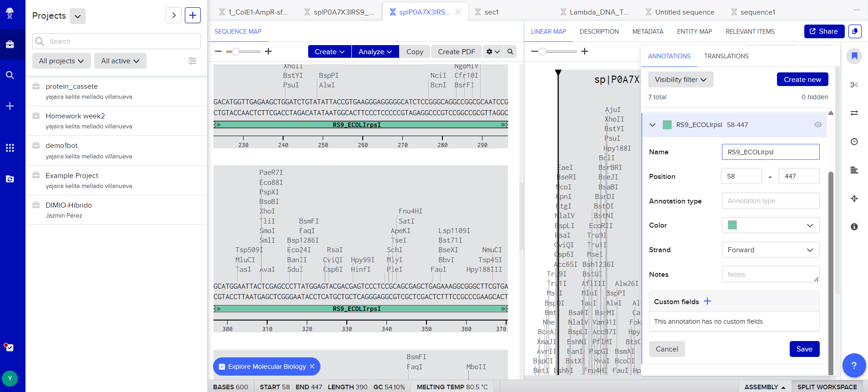
Task: Open the annotation Color swatch picker
Action: point(770,225)
